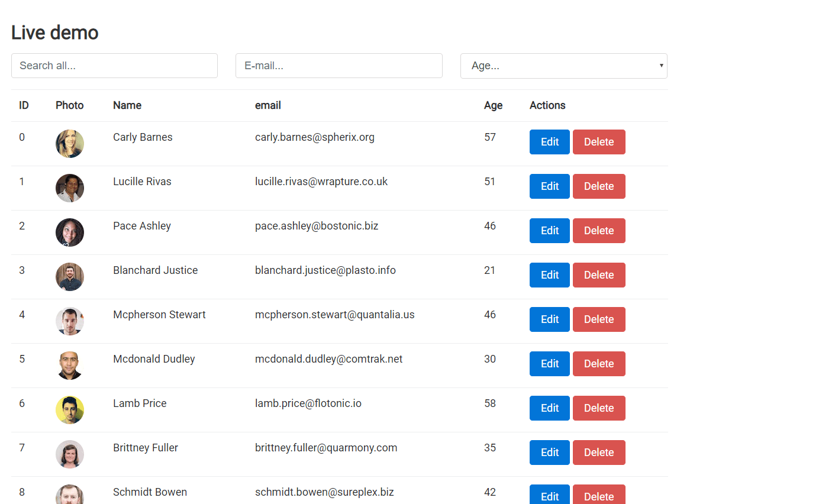Click the email column header
Screen dimensions: 835x504
[x=268, y=105]
